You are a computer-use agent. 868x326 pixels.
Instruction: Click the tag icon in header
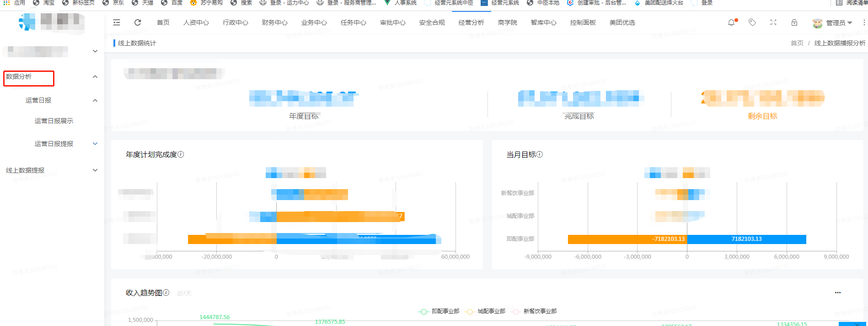click(x=752, y=22)
